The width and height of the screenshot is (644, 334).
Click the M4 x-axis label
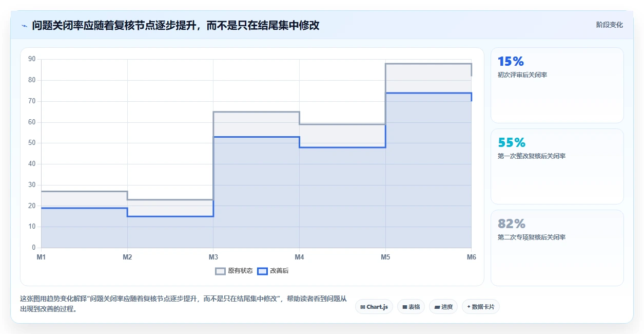(x=299, y=257)
